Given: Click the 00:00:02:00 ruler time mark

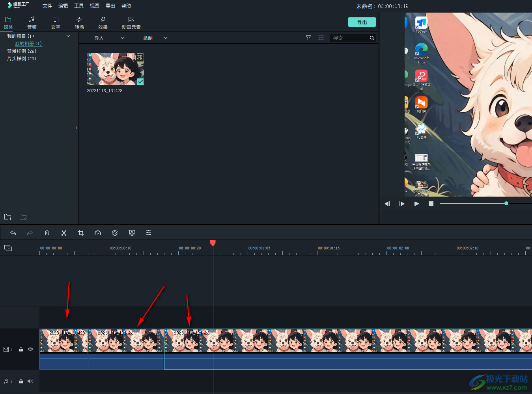Looking at the screenshot, I should tap(398, 248).
